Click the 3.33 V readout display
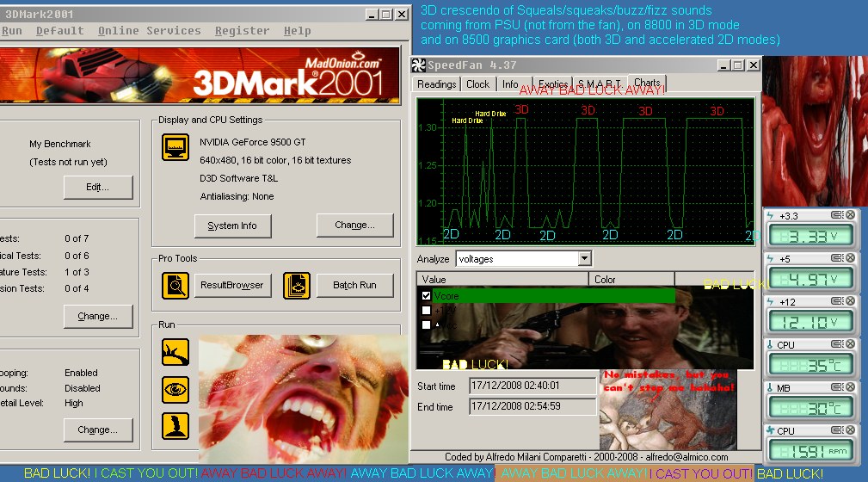 [811, 236]
